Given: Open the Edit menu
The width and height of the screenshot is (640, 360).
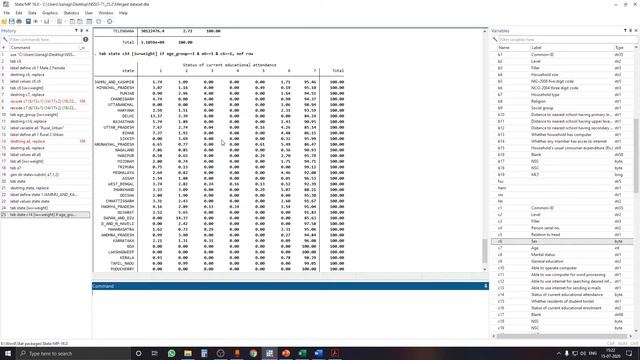Looking at the screenshot, I should [x=19, y=13].
